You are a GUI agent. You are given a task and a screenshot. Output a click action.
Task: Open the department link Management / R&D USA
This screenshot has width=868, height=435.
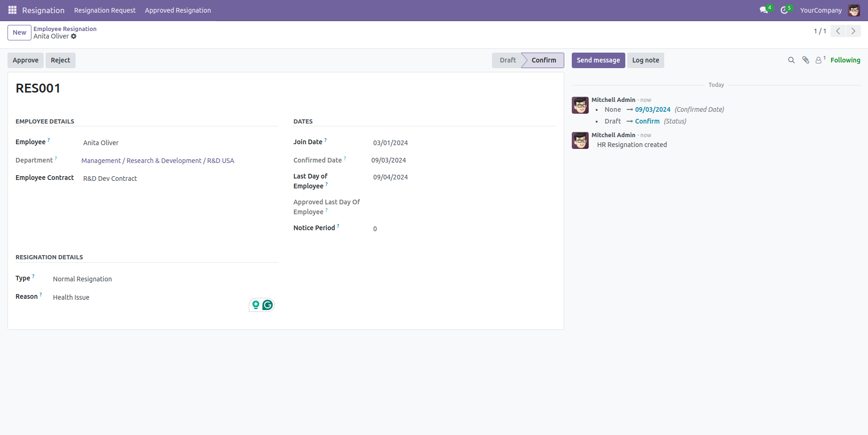tap(158, 161)
